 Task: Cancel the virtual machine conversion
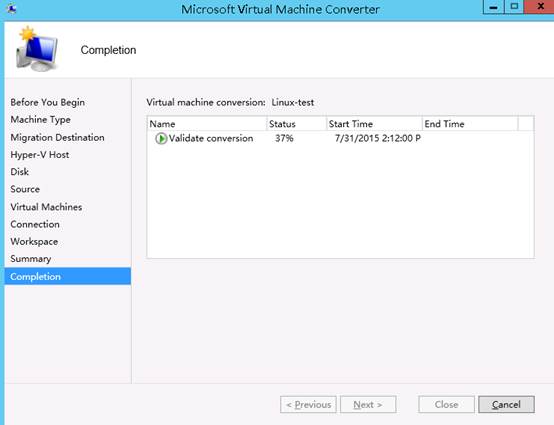pyautogui.click(x=506, y=405)
